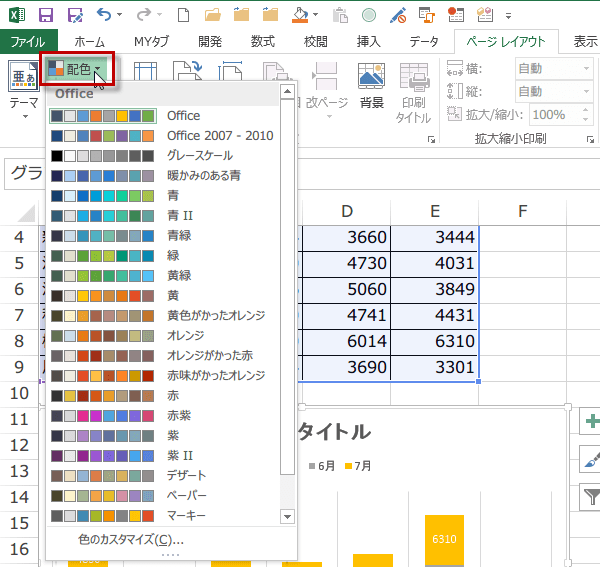The width and height of the screenshot is (600, 567).
Task: Click the undo arrow icon
Action: click(x=106, y=15)
